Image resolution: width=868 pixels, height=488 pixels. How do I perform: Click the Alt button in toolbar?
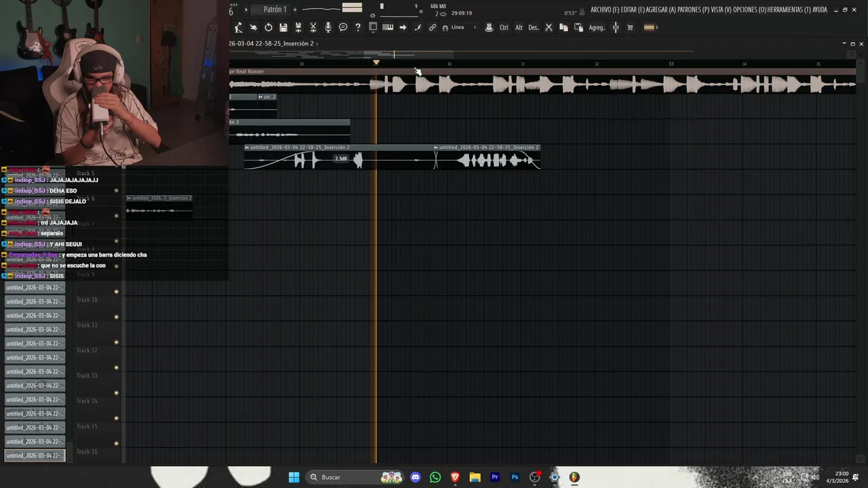click(519, 28)
